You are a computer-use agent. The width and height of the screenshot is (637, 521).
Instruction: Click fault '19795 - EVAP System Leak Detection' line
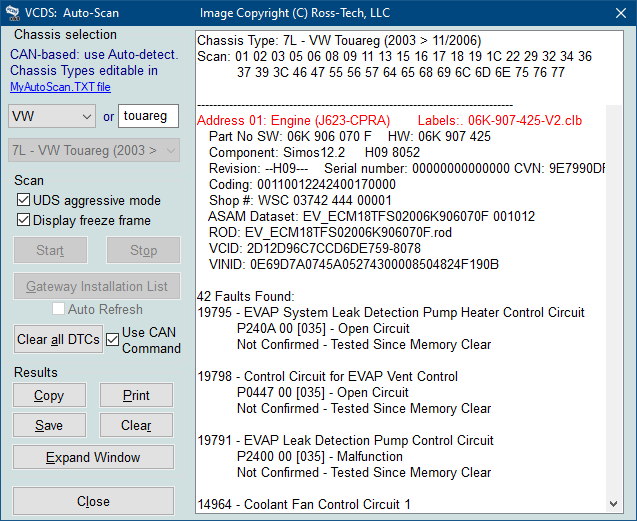[391, 312]
